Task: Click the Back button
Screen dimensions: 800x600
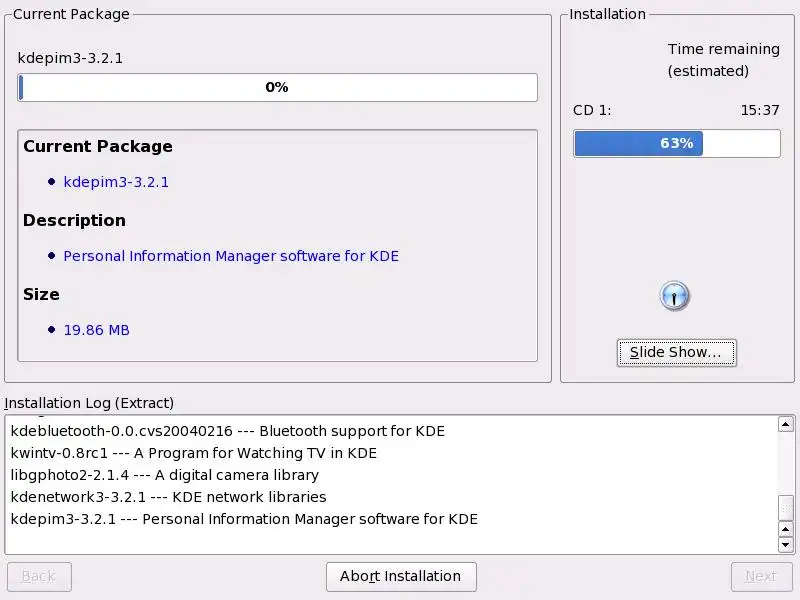Action: [x=39, y=576]
